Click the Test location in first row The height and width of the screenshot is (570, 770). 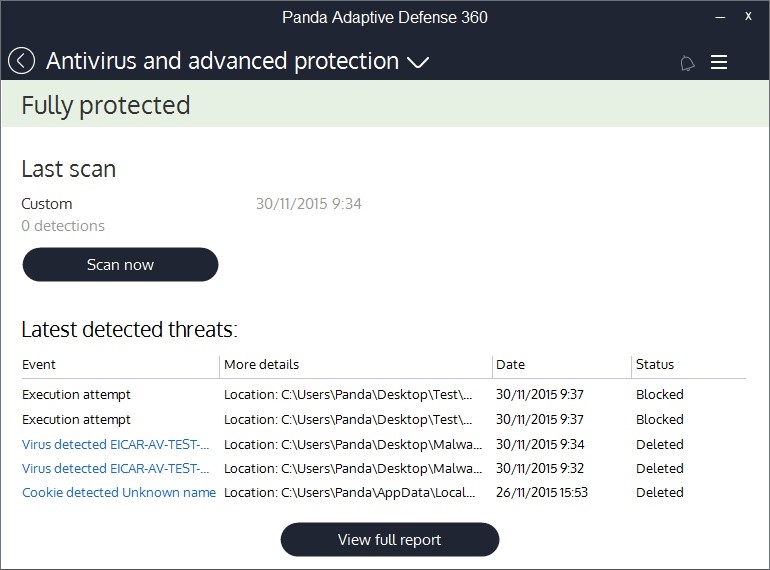tap(348, 394)
